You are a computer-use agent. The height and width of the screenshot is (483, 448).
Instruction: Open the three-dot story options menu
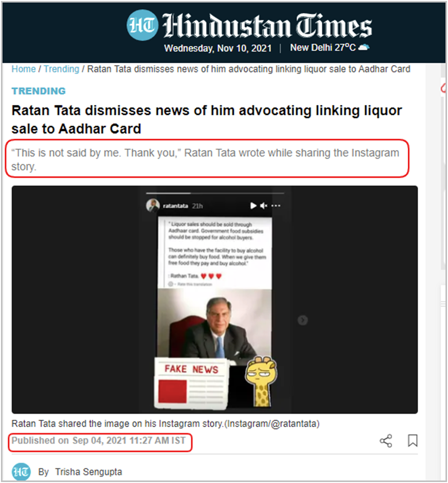(276, 206)
